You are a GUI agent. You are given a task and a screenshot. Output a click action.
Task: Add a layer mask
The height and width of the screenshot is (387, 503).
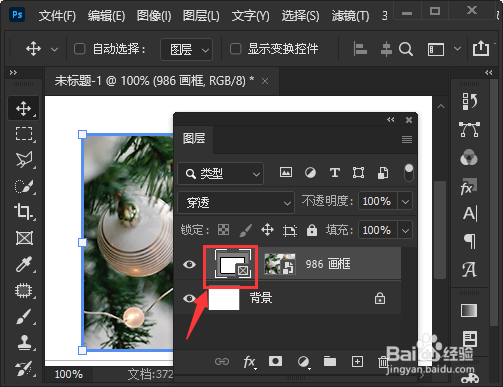(x=275, y=361)
